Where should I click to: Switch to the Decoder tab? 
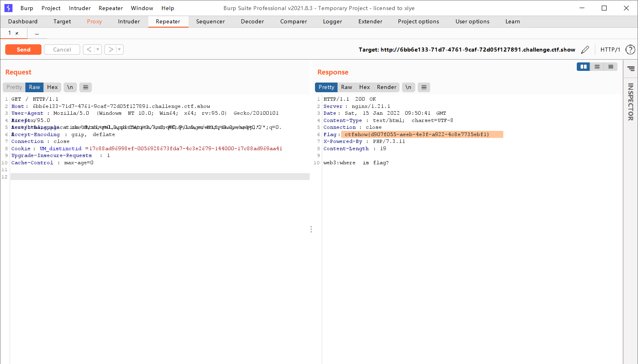pyautogui.click(x=252, y=21)
